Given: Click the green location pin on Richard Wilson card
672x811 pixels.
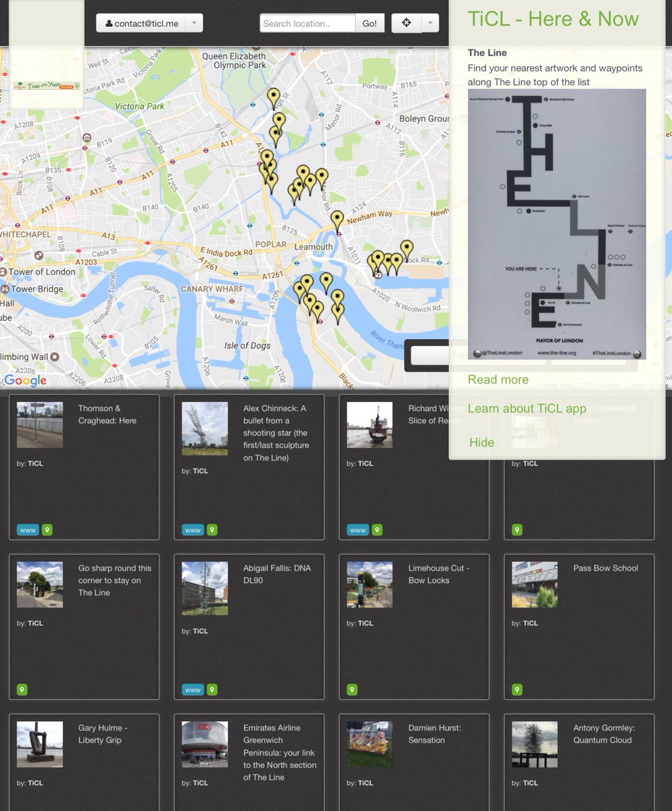Looking at the screenshot, I should pos(377,530).
